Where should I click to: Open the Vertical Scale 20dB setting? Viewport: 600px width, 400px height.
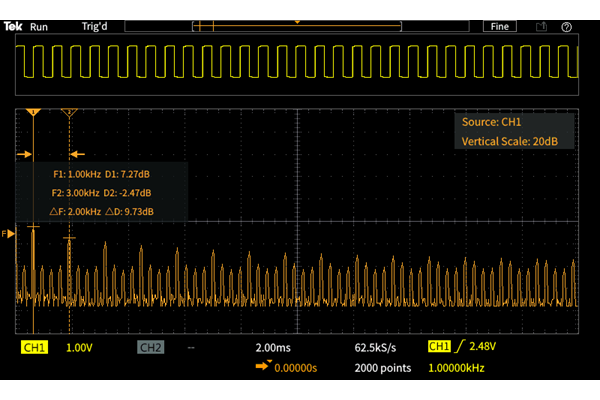[516, 142]
